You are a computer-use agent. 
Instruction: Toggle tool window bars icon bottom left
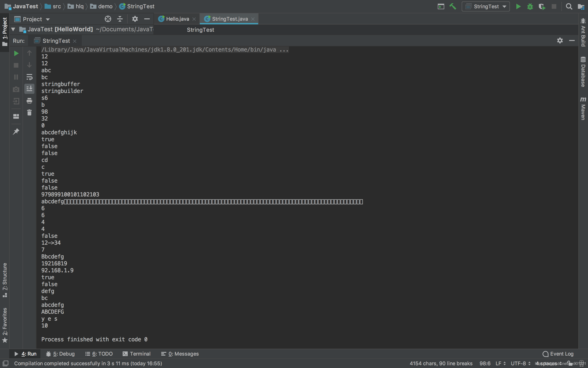click(5, 363)
